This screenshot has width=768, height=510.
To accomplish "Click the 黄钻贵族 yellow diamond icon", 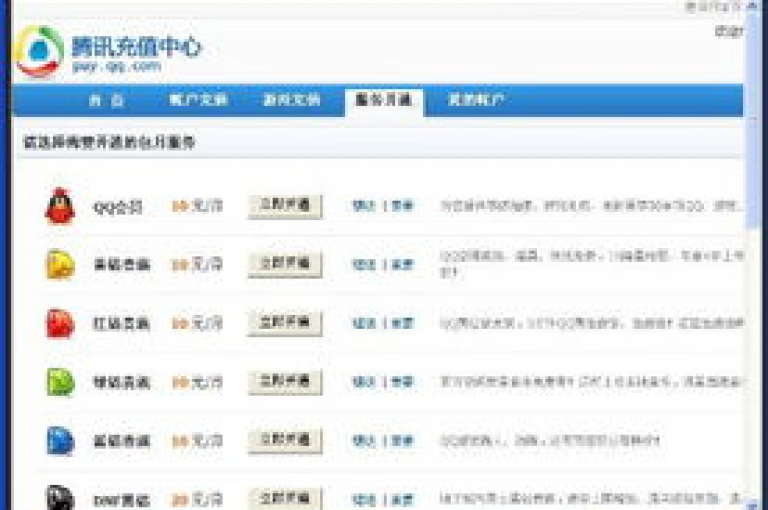I will (60, 265).
